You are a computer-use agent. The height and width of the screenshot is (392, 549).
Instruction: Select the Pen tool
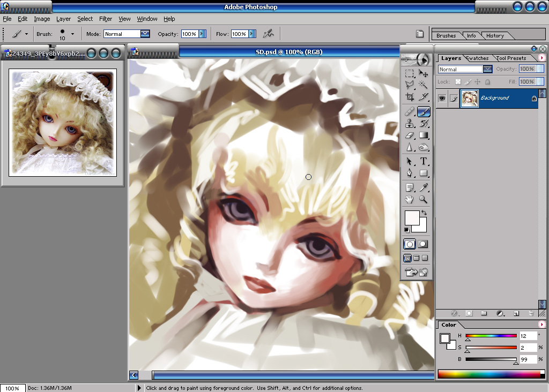click(409, 173)
